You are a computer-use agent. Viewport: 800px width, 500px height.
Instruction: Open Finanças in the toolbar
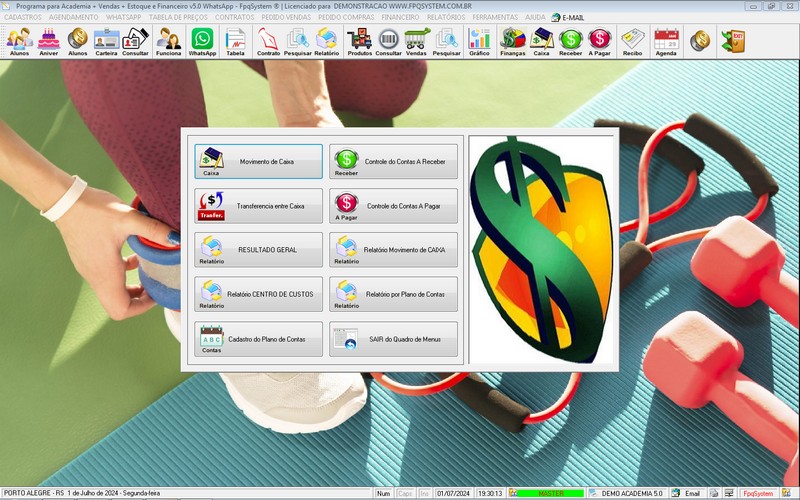[513, 41]
